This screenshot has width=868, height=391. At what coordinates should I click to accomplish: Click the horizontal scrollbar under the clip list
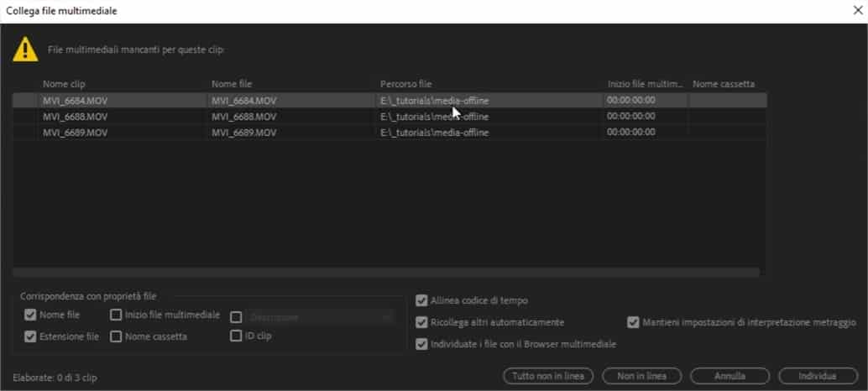(x=386, y=273)
